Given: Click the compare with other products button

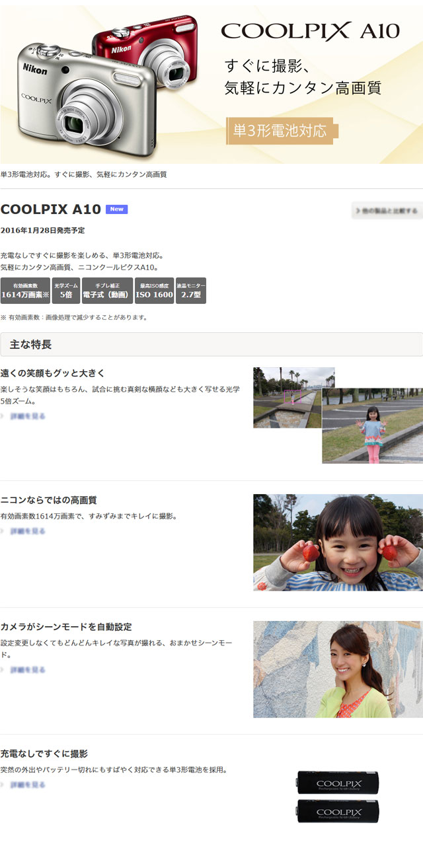Looking at the screenshot, I should tap(387, 211).
